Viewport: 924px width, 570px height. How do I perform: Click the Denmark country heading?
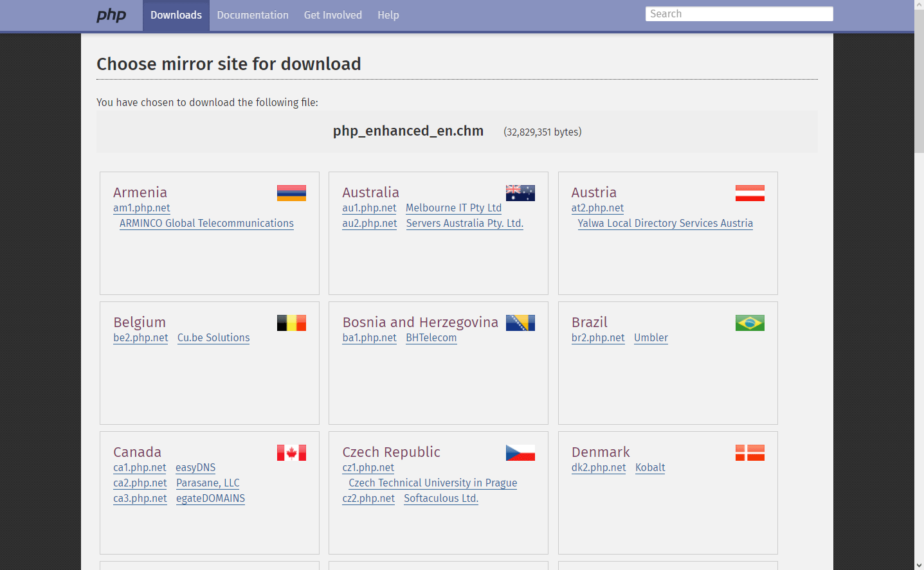[x=601, y=452]
